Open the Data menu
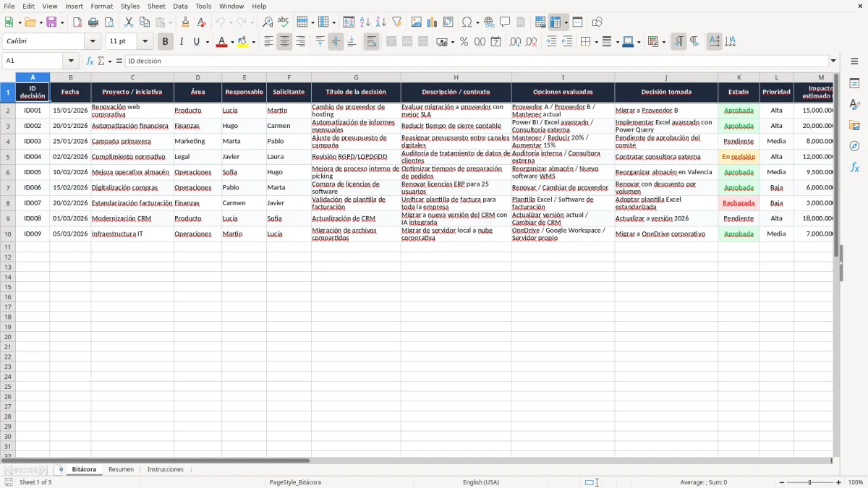 [x=180, y=6]
